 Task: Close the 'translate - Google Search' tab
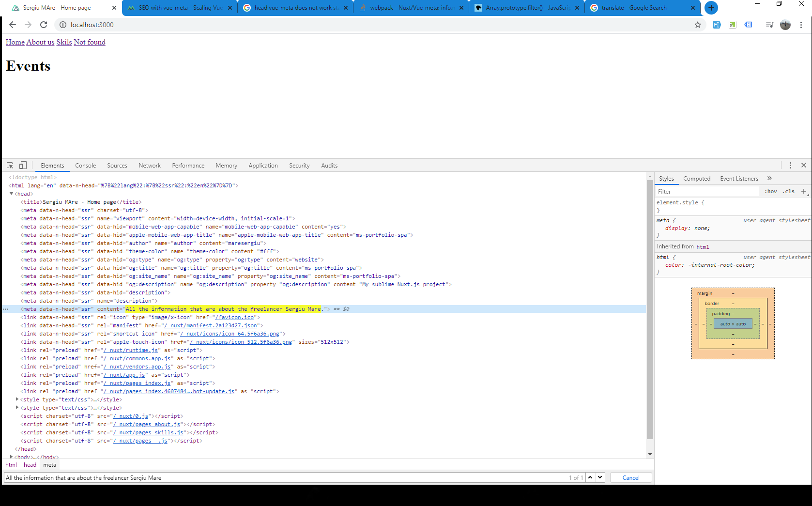[692, 8]
